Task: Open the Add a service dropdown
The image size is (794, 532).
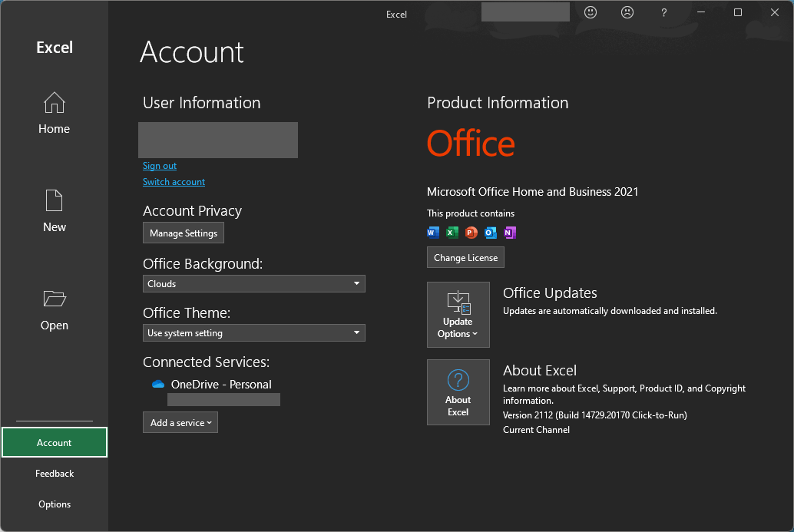Action: [x=180, y=422]
